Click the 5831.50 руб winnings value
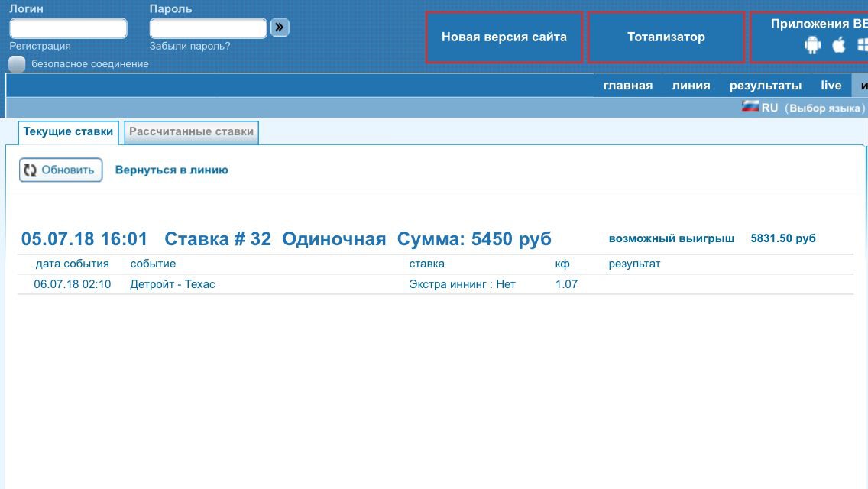Screen dimensions: 868x489 pos(782,238)
